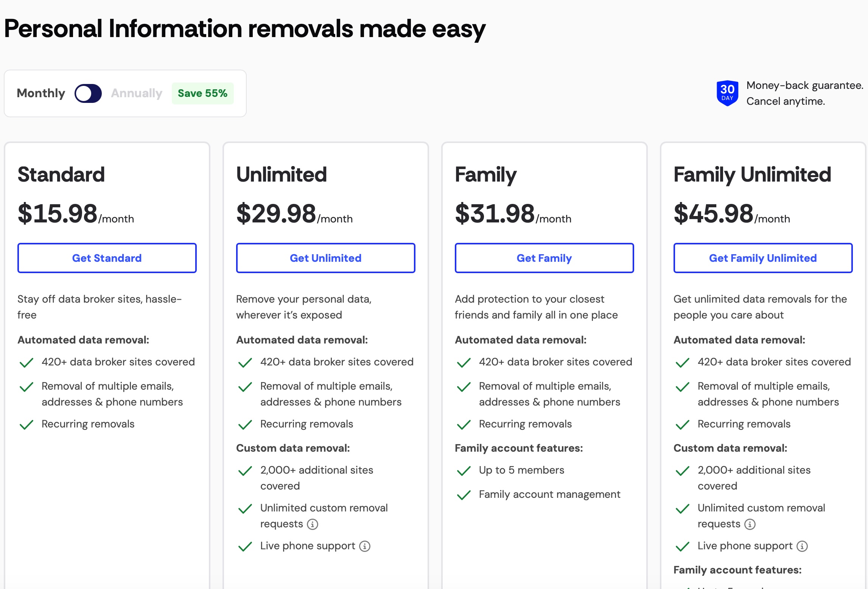The width and height of the screenshot is (868, 589).
Task: Click the Save 55% badge
Action: 202,93
